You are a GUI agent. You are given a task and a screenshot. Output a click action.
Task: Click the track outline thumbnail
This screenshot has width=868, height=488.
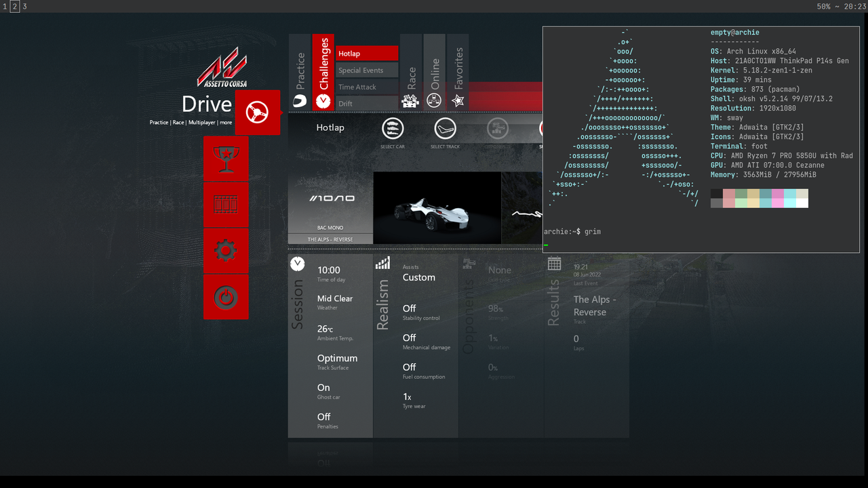pos(521,207)
